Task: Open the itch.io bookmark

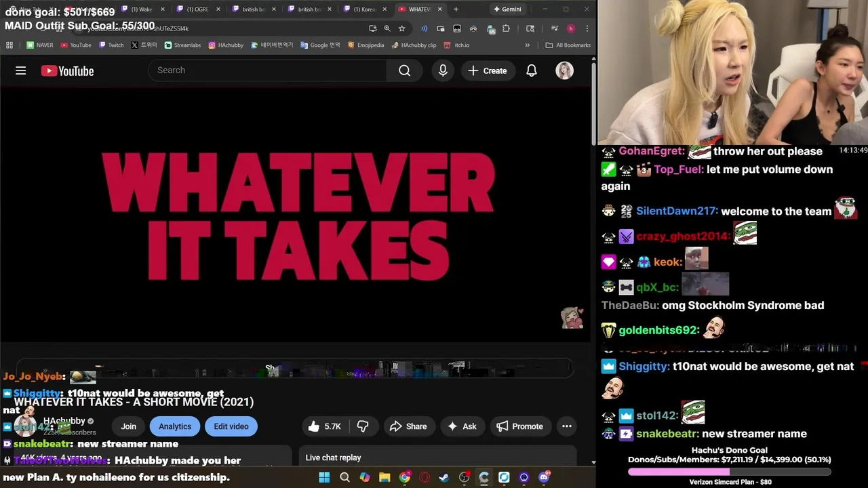Action: click(456, 45)
